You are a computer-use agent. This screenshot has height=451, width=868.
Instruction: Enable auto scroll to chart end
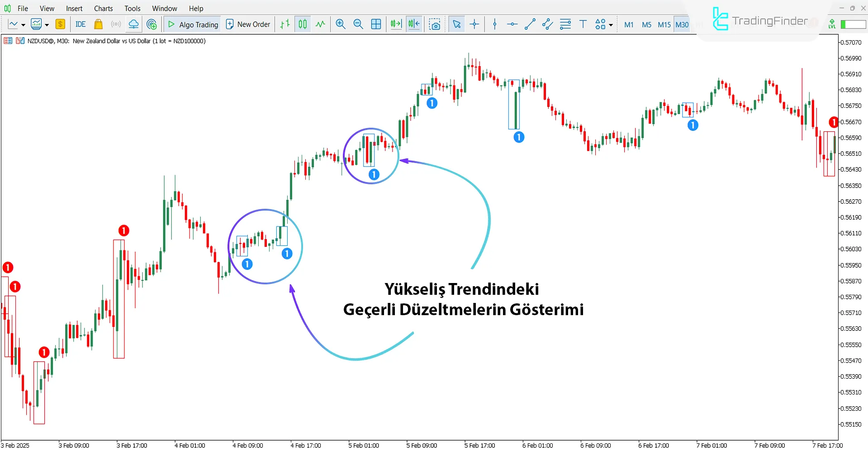tap(395, 24)
